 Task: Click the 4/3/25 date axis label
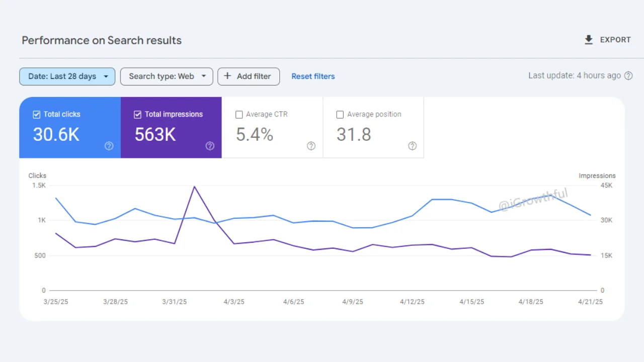(234, 302)
